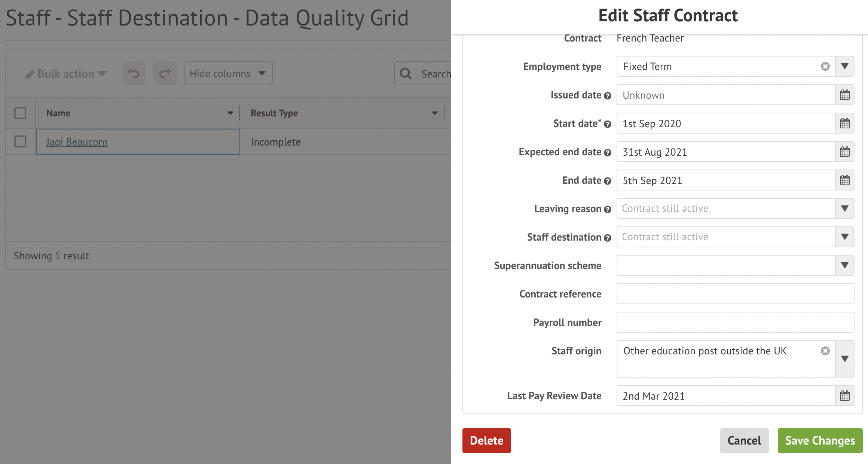Tick the Jaqi Beaucorn row checkbox
The width and height of the screenshot is (868, 464).
point(20,142)
